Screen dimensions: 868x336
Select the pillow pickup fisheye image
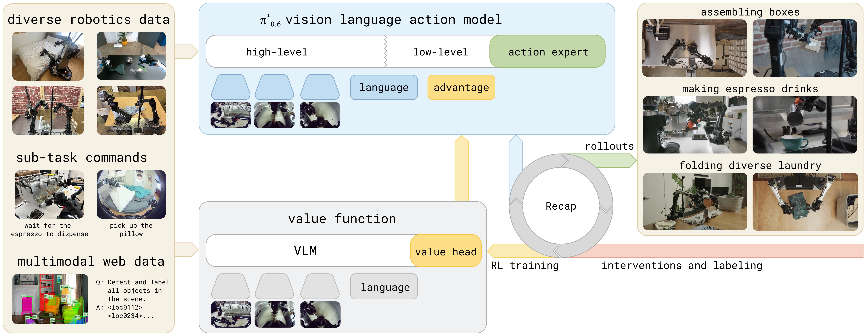coord(131,194)
